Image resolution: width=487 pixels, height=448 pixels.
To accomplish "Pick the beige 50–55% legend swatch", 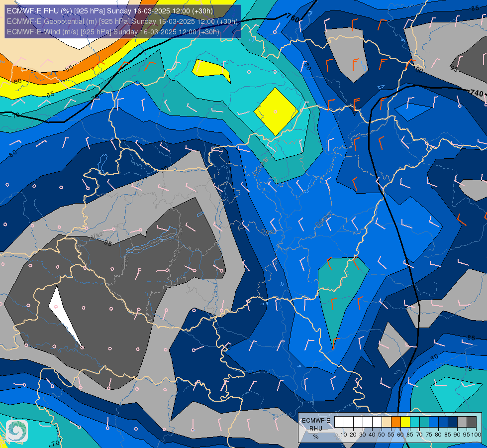I will click(x=387, y=422).
